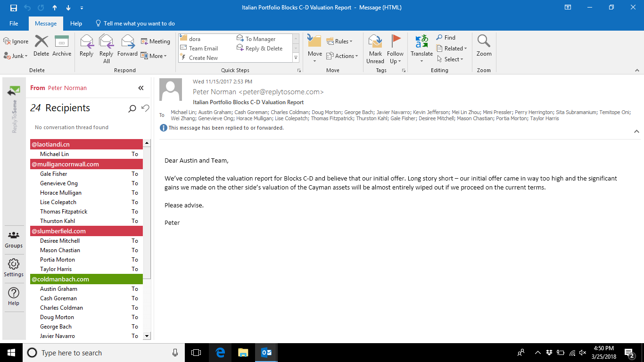
Task: Open Windows Start menu
Action: coord(11,353)
